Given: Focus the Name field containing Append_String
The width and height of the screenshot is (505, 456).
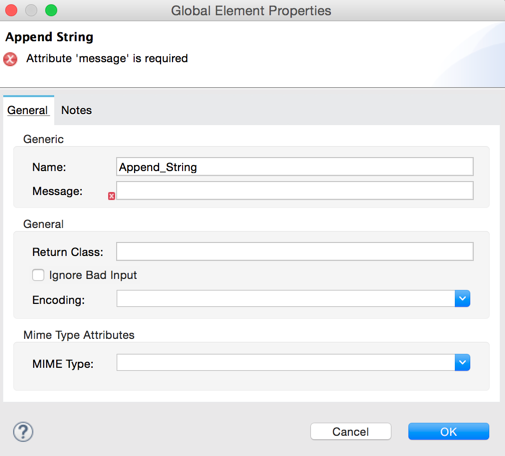Looking at the screenshot, I should (295, 167).
